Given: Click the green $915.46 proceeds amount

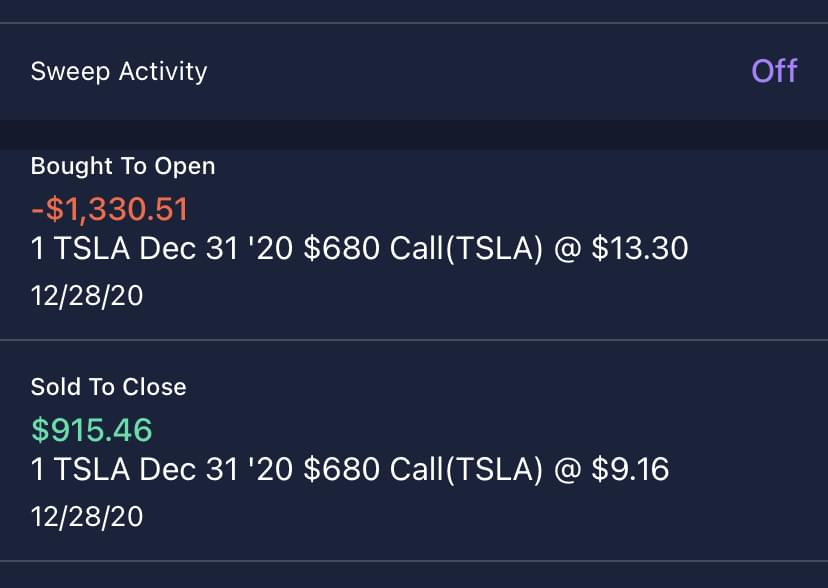Looking at the screenshot, I should [92, 430].
